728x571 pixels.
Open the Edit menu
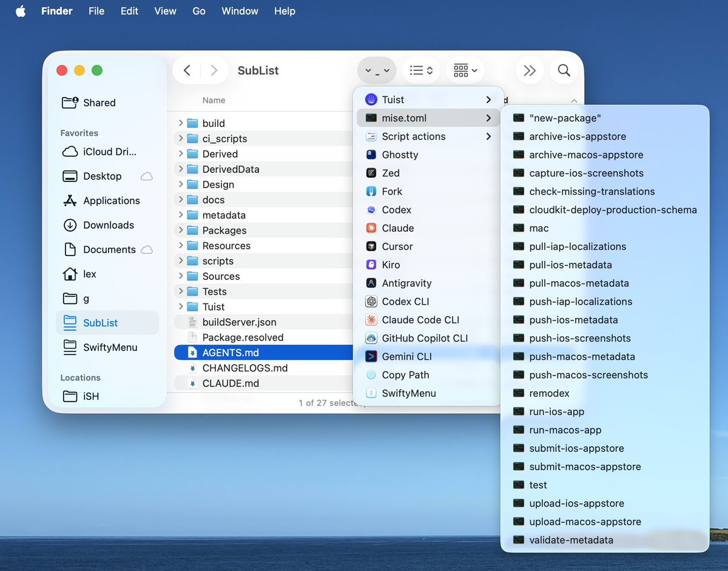129,11
